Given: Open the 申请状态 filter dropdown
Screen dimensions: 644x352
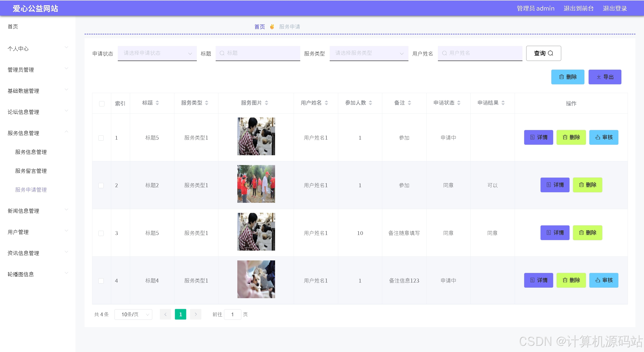Looking at the screenshot, I should click(157, 53).
